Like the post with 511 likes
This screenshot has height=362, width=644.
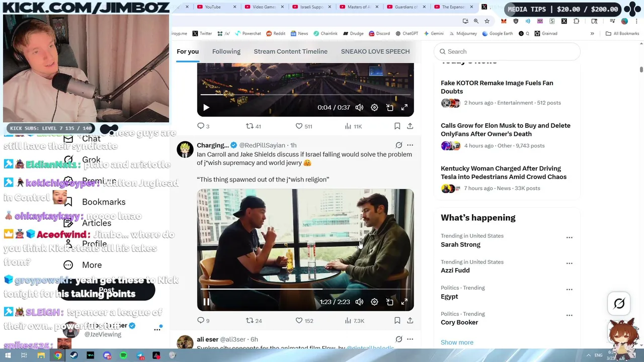pos(303,126)
